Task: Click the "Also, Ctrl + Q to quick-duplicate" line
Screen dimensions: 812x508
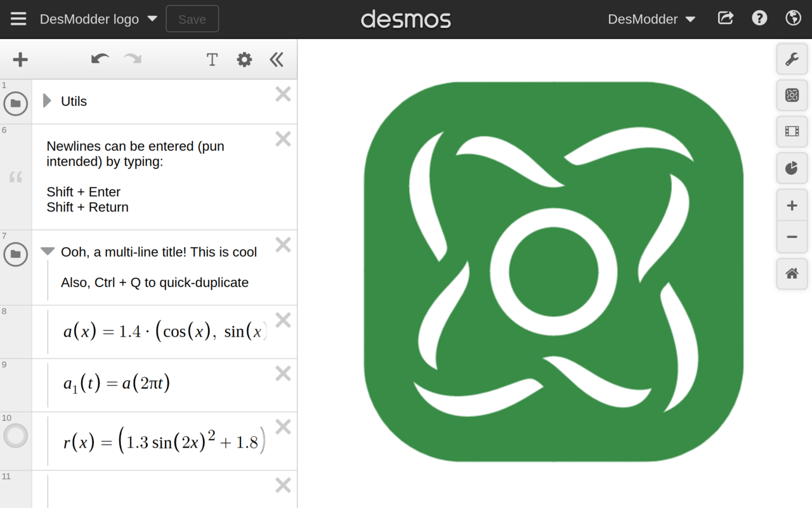Action: point(155,283)
